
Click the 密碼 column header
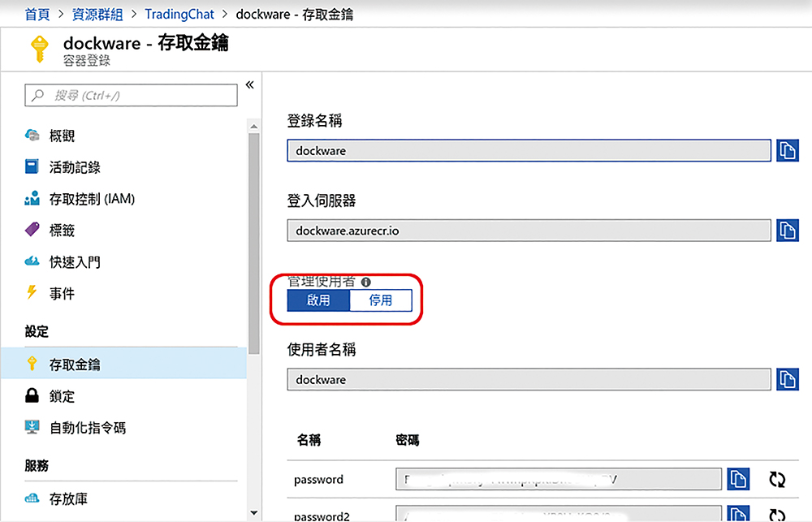point(408,440)
